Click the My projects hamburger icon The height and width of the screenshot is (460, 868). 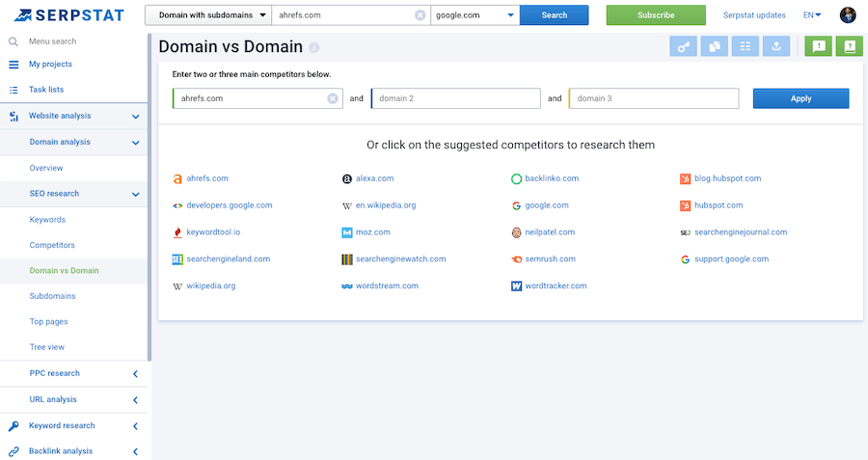click(x=14, y=65)
